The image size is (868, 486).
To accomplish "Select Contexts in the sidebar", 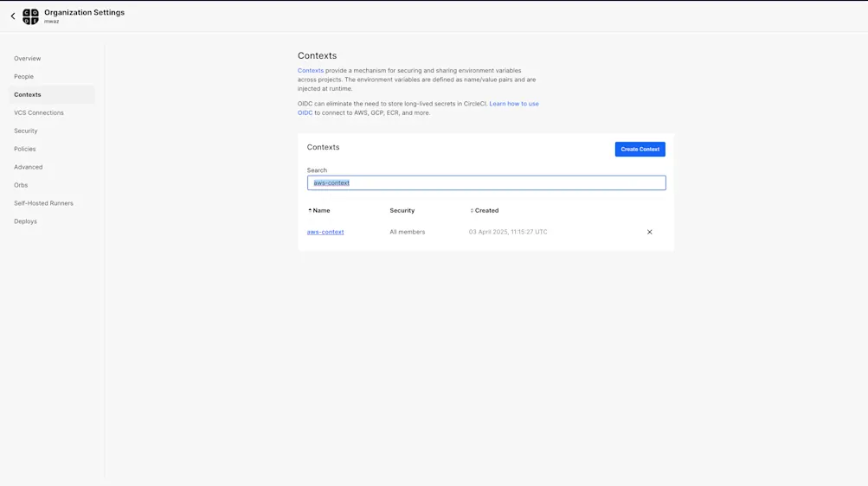I will click(x=51, y=94).
